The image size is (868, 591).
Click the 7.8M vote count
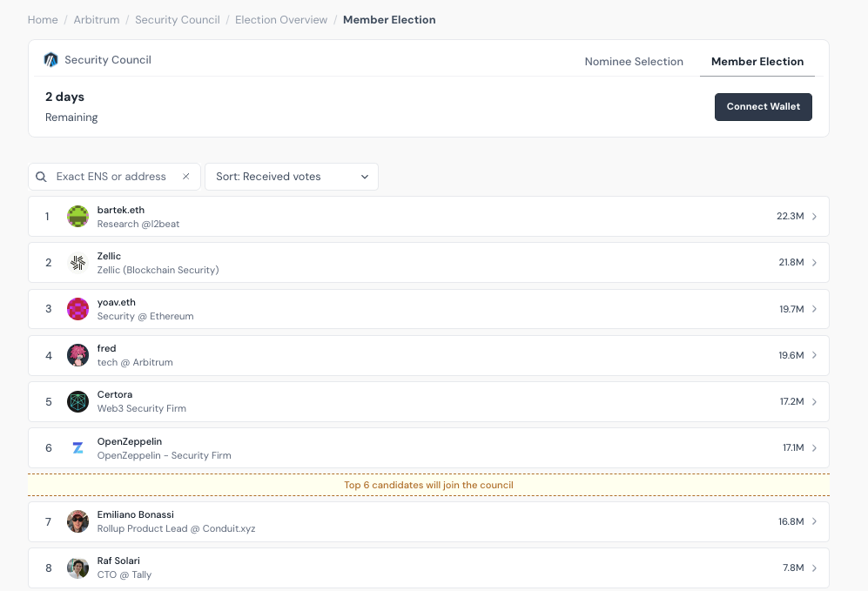click(793, 567)
